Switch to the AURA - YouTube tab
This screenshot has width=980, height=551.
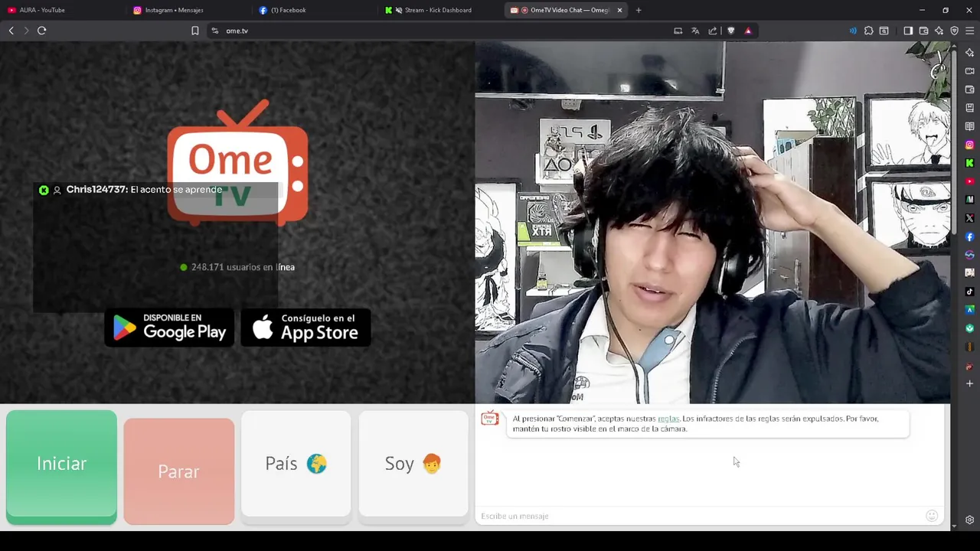pos(61,10)
